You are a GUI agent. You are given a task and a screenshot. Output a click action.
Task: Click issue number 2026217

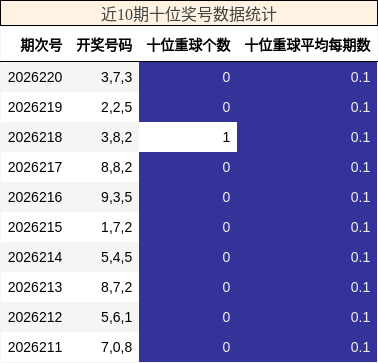tap(35, 167)
